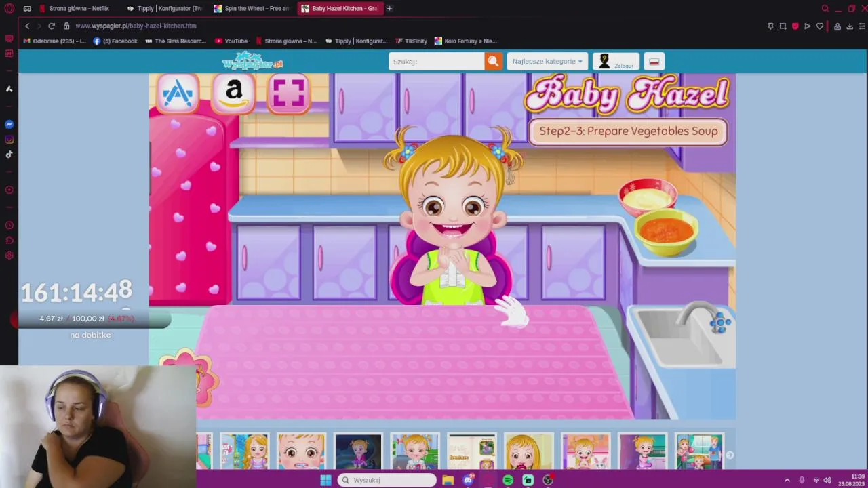
Task: Click the Windows Wyszukaj search box
Action: click(x=387, y=480)
